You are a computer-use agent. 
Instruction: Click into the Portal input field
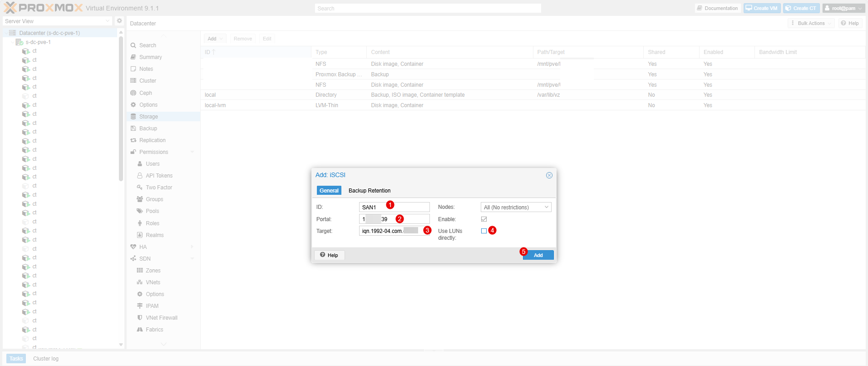[394, 219]
